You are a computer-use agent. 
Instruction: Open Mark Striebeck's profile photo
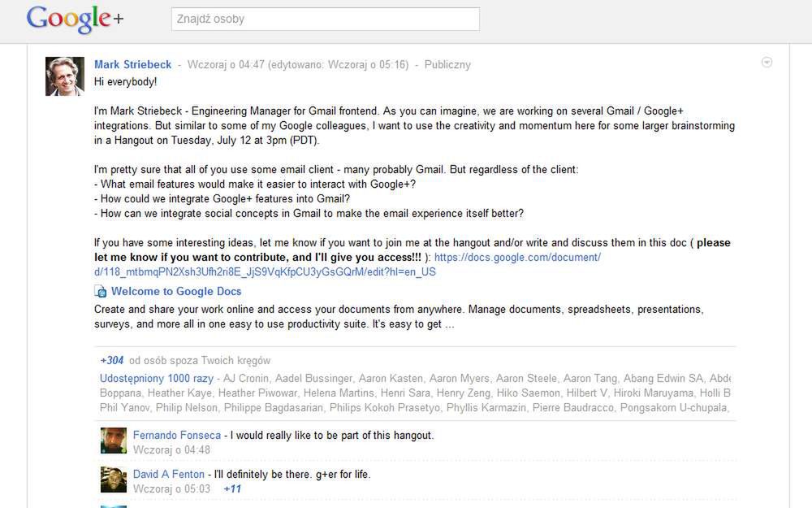[65, 76]
